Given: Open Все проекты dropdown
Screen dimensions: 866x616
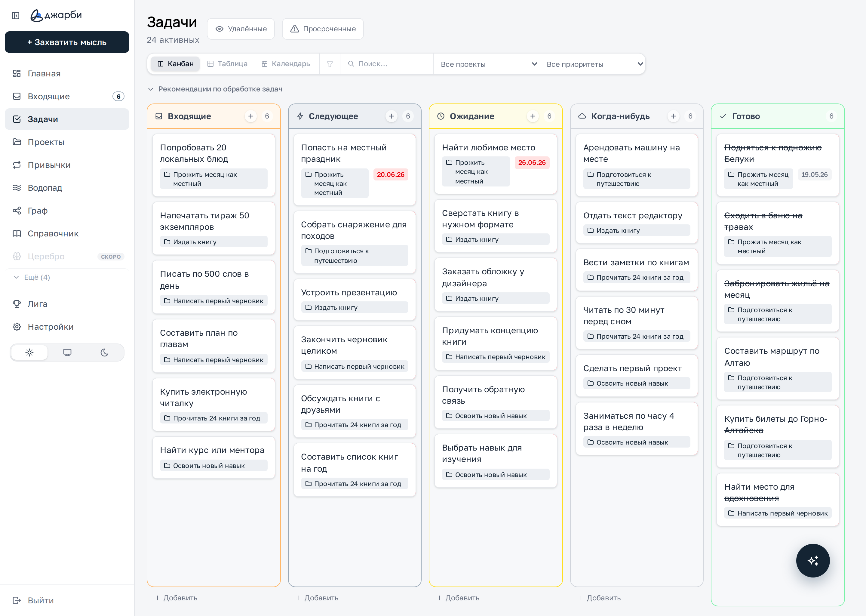Looking at the screenshot, I should 488,64.
